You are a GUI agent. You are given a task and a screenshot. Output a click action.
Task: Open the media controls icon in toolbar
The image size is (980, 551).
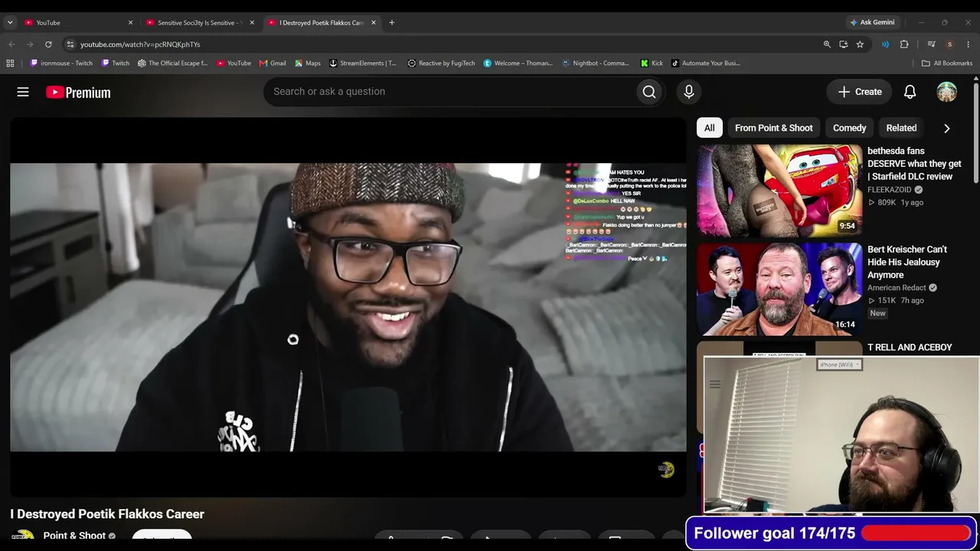(931, 44)
